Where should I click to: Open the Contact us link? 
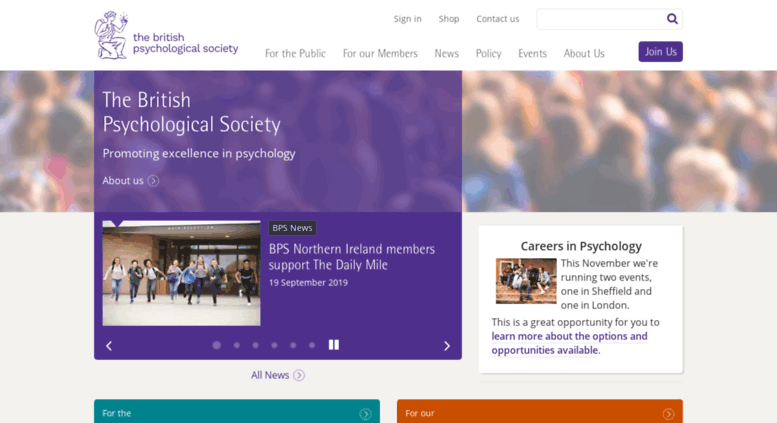pyautogui.click(x=498, y=19)
